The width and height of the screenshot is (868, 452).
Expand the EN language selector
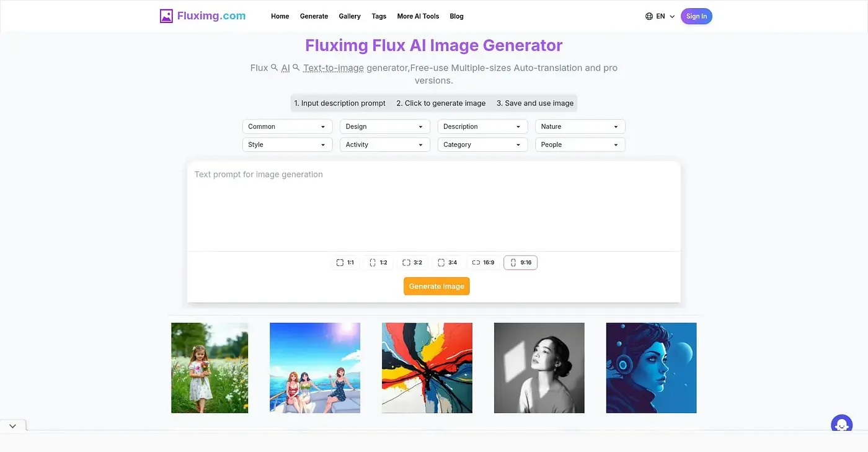[660, 16]
